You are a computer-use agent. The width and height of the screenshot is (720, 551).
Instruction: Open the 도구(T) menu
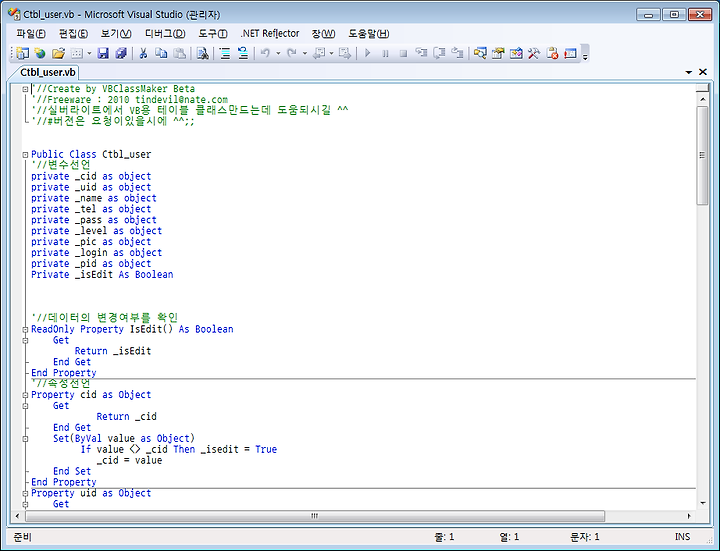[x=213, y=34]
